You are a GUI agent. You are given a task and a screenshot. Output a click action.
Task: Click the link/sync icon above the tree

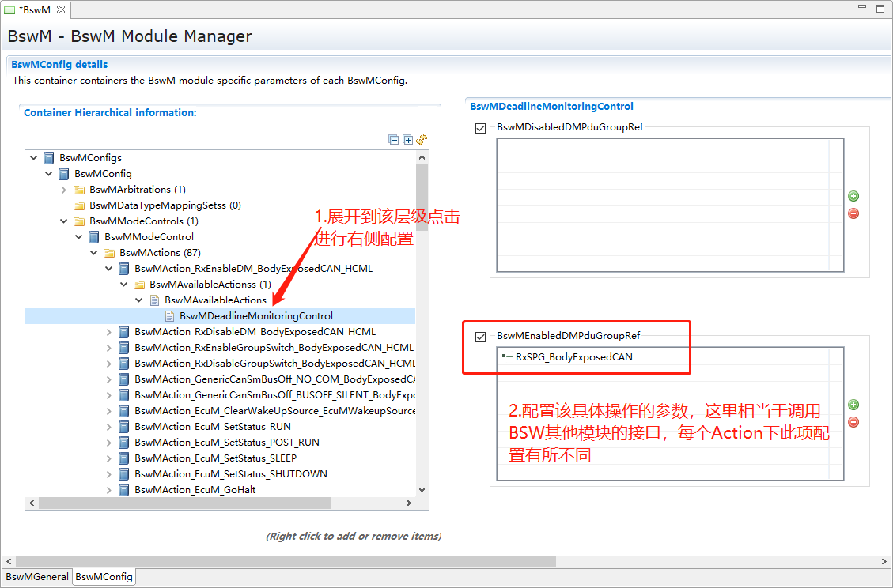pyautogui.click(x=422, y=140)
